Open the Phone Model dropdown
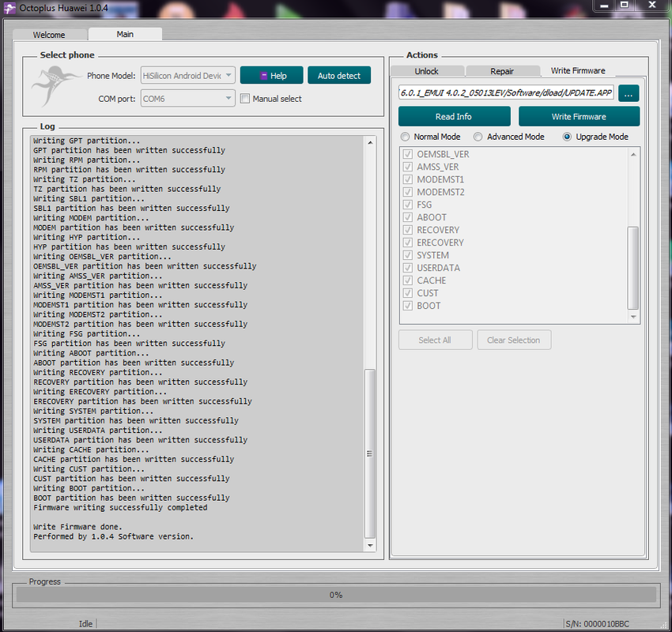Image resolution: width=672 pixels, height=632 pixels. (187, 75)
